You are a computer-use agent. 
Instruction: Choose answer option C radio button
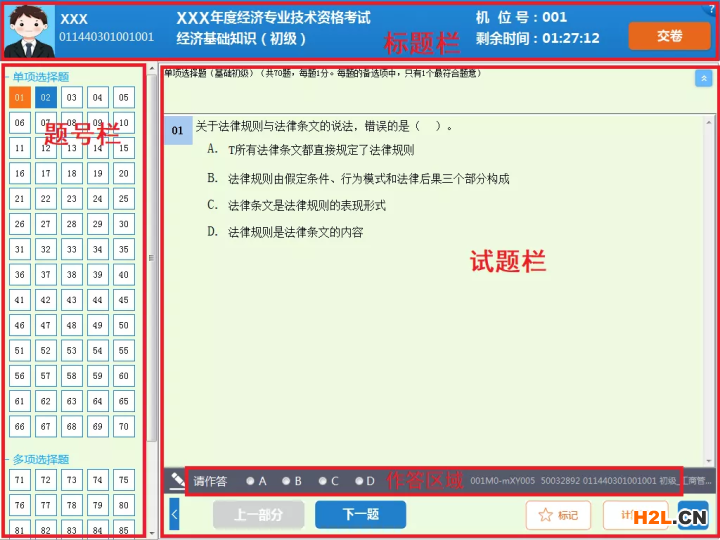point(322,481)
